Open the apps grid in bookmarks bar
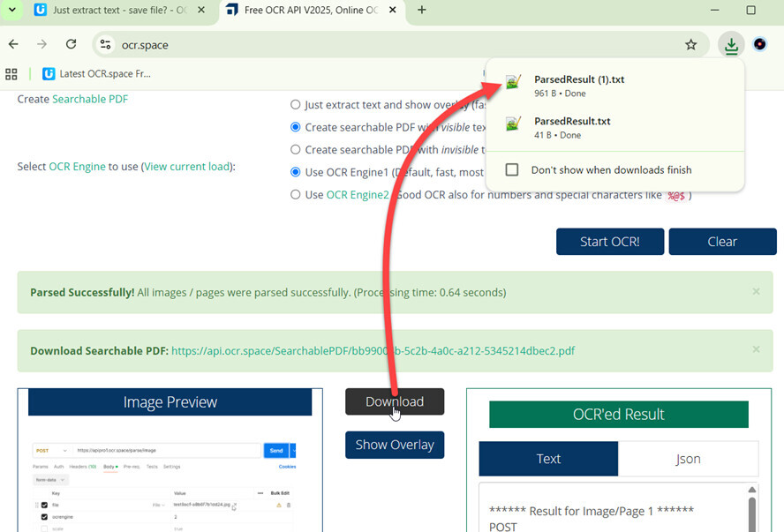 11,74
